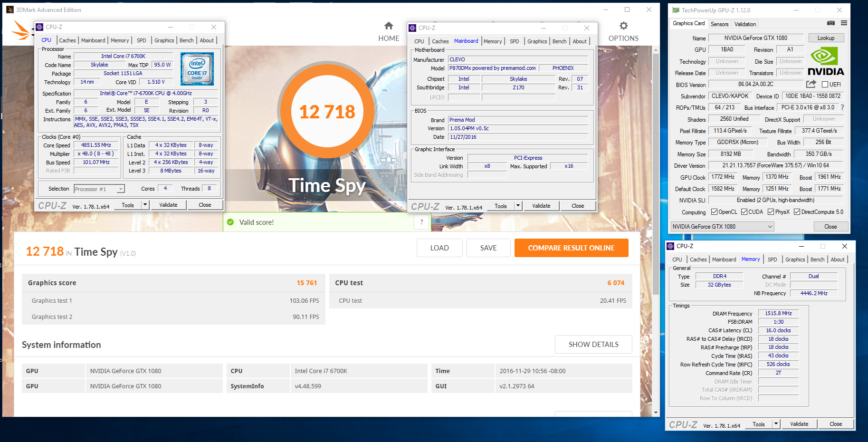Click Graphics test 2 result row
The height and width of the screenshot is (442, 868).
[173, 317]
